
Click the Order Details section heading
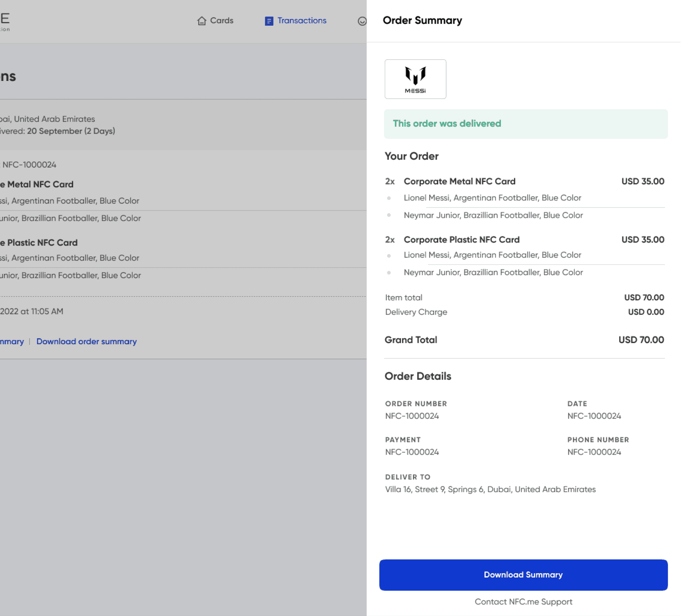click(x=418, y=376)
